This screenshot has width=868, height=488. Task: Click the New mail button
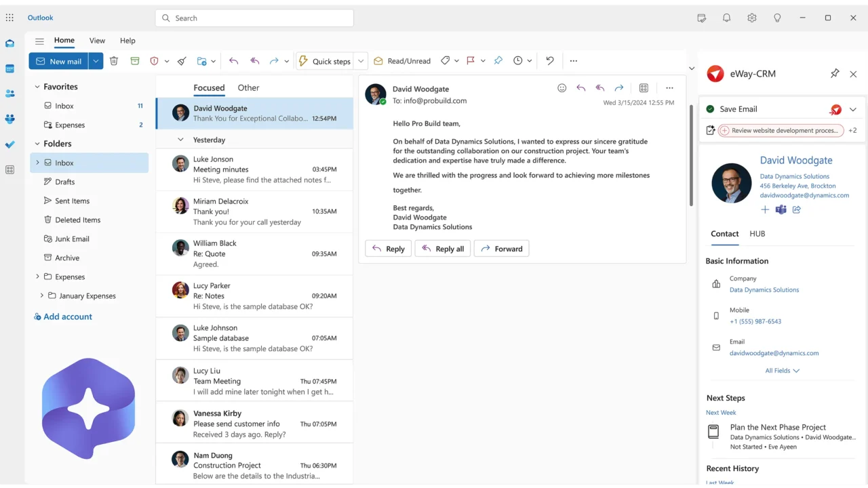58,61
